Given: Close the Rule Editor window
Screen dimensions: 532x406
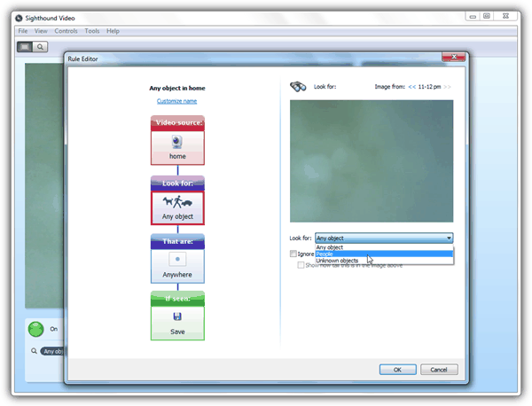Looking at the screenshot, I should tap(454, 57).
